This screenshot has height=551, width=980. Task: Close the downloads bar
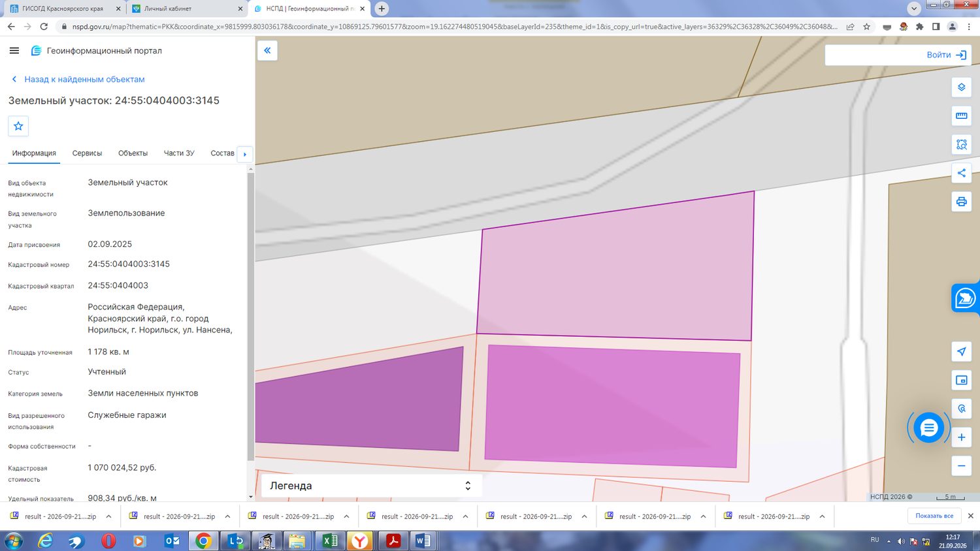971,516
